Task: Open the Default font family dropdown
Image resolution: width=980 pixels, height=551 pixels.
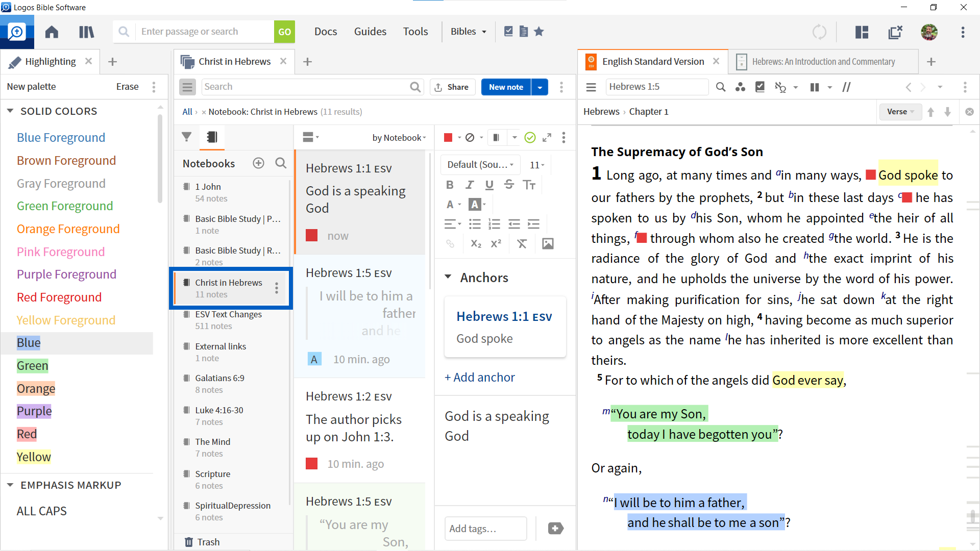Action: pos(480,164)
